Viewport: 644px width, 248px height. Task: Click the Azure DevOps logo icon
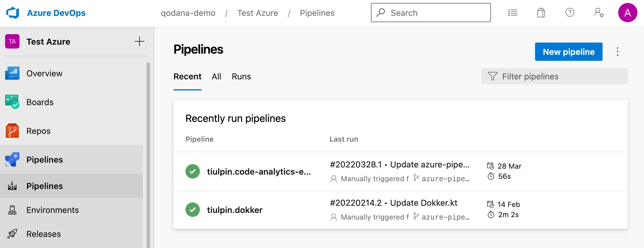point(13,13)
